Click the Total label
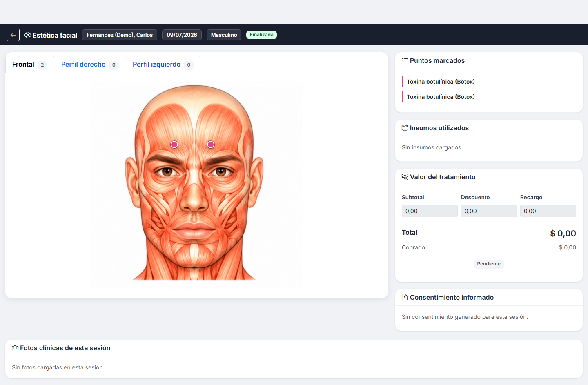This screenshot has height=385, width=588. (x=410, y=232)
